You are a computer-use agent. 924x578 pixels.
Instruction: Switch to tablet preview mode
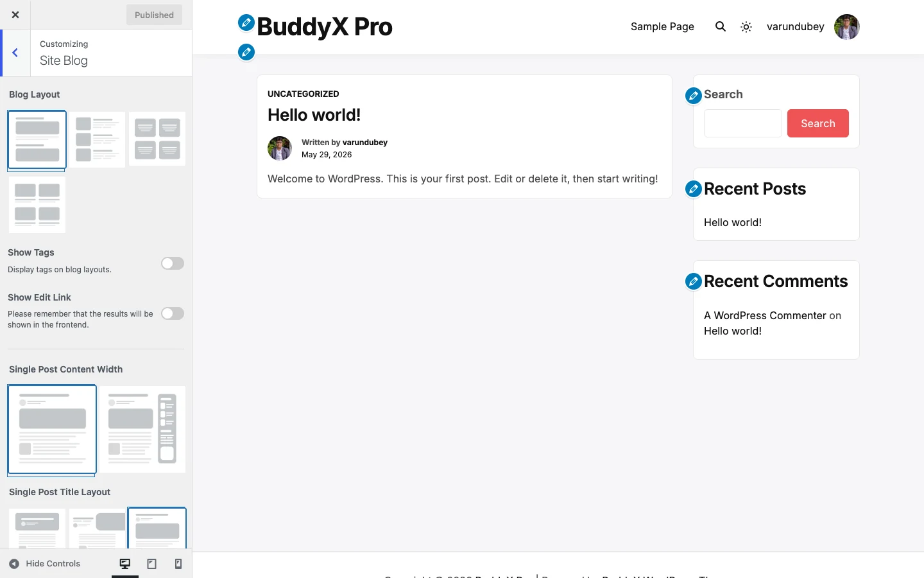click(x=152, y=564)
